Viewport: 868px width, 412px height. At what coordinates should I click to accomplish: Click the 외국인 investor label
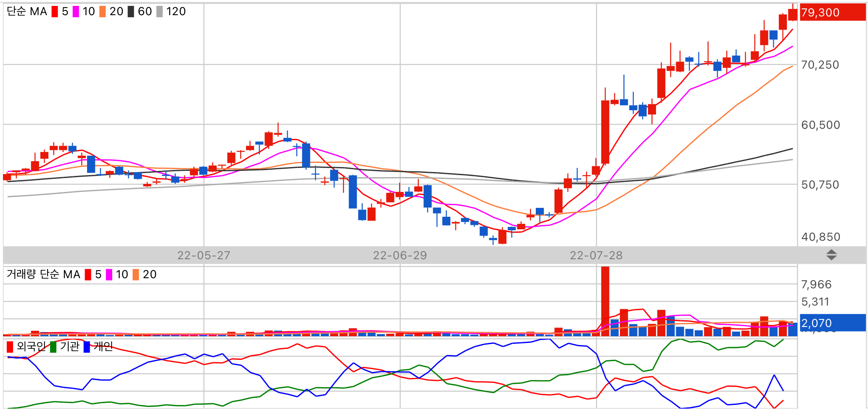tap(31, 347)
